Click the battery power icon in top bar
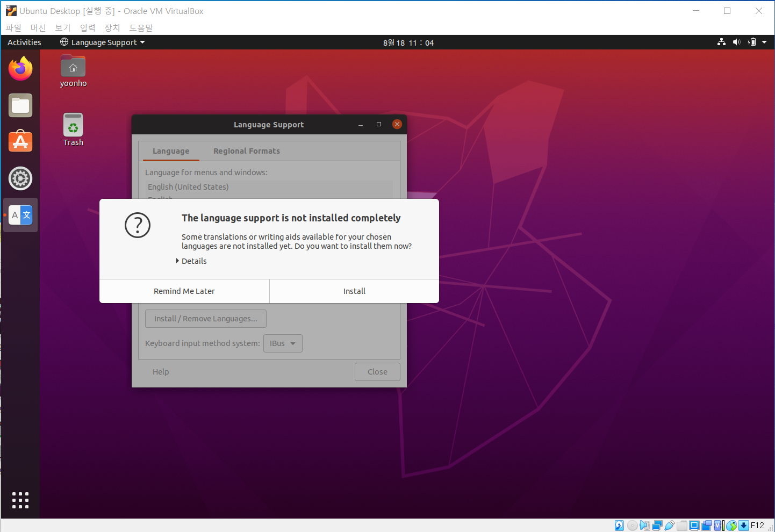This screenshot has width=775, height=532. pyautogui.click(x=752, y=42)
